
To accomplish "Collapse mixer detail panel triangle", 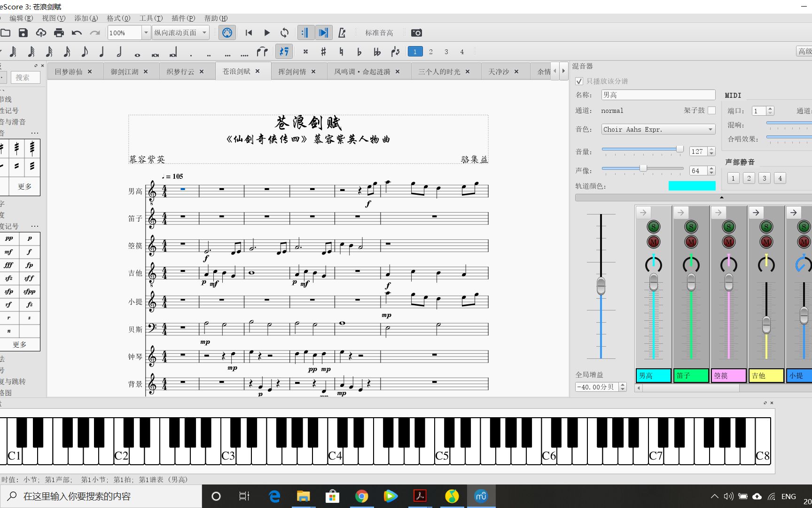I will click(722, 198).
